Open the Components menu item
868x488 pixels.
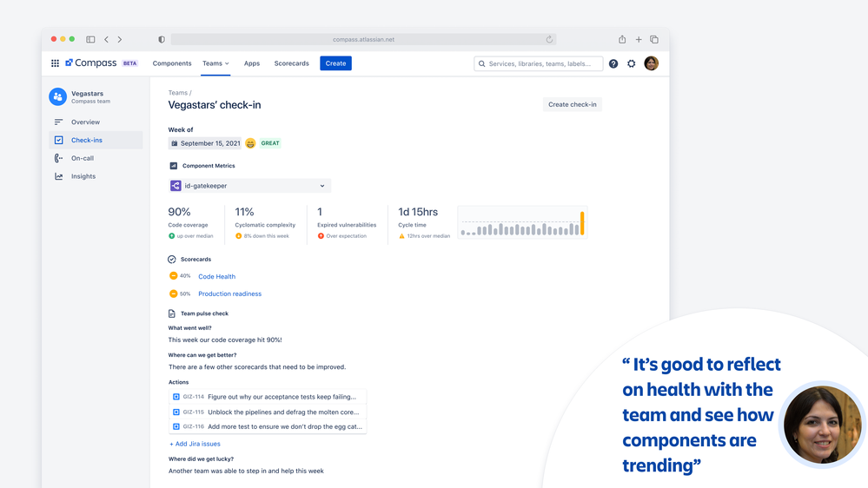pyautogui.click(x=172, y=63)
